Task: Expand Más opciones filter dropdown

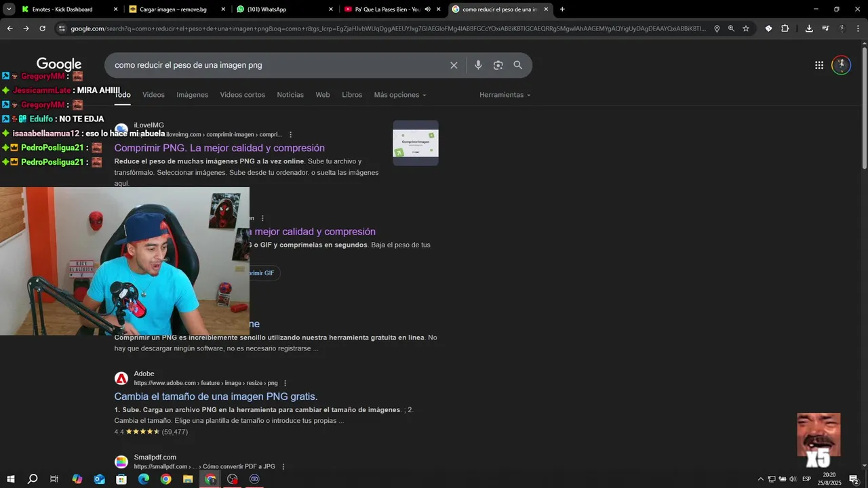Action: click(x=400, y=95)
